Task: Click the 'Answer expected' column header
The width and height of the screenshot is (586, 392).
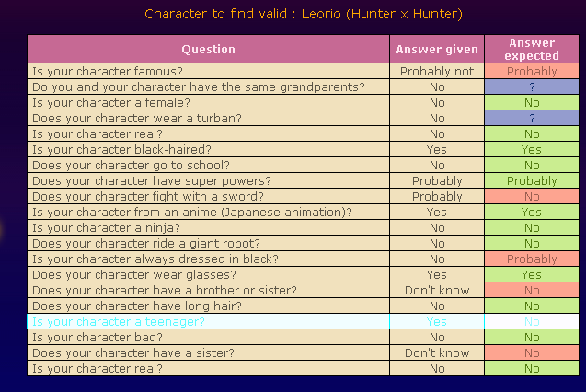Action: (532, 49)
